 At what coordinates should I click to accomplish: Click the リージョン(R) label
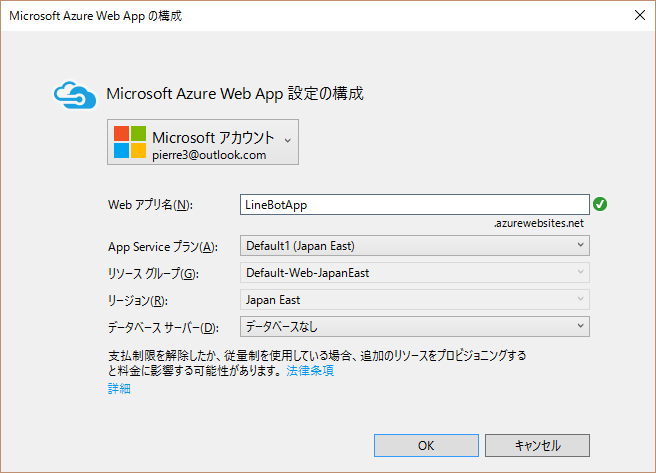coord(138,301)
